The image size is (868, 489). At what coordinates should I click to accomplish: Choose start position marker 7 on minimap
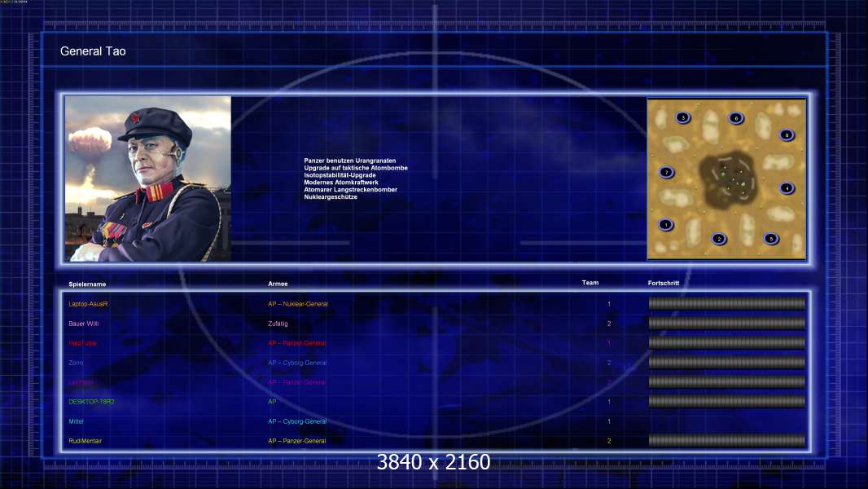[x=667, y=172]
